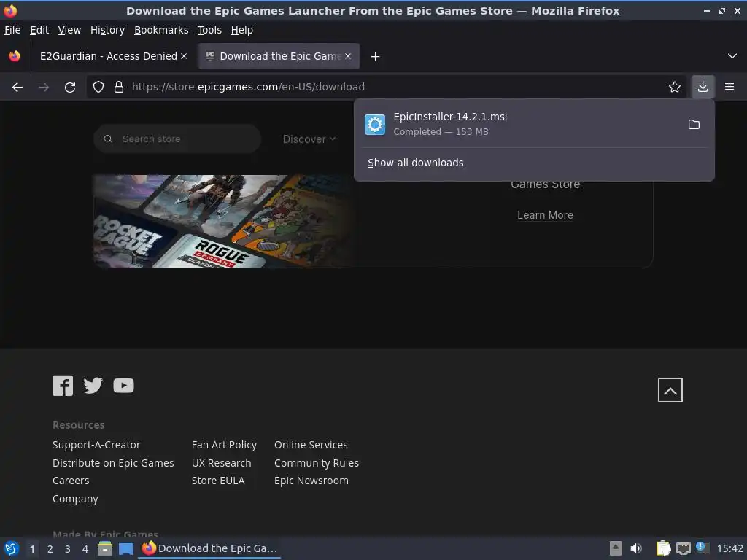Image resolution: width=747 pixels, height=560 pixels.
Task: Open the Online Services link
Action: [311, 445]
